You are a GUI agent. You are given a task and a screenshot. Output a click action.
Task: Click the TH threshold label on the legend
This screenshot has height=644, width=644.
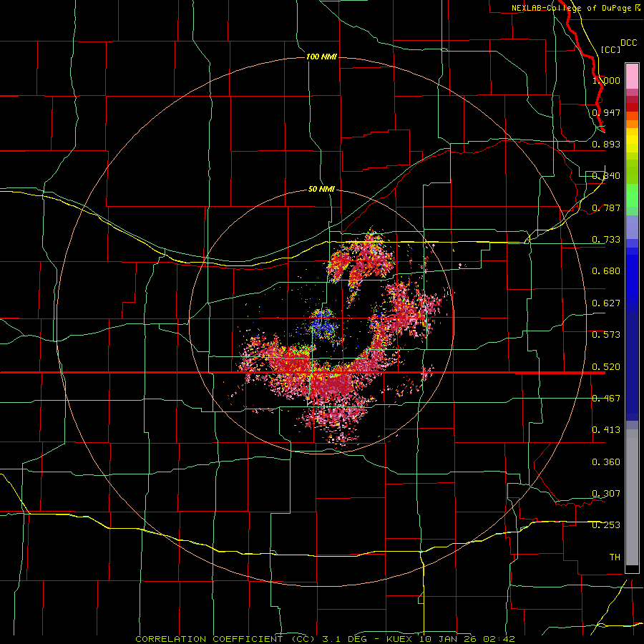615,557
